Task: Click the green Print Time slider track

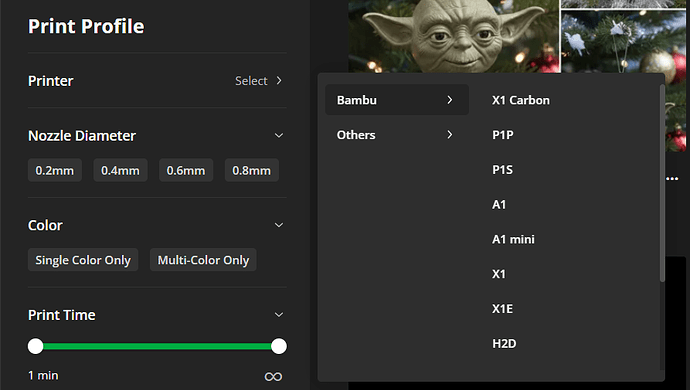Action: tap(157, 346)
